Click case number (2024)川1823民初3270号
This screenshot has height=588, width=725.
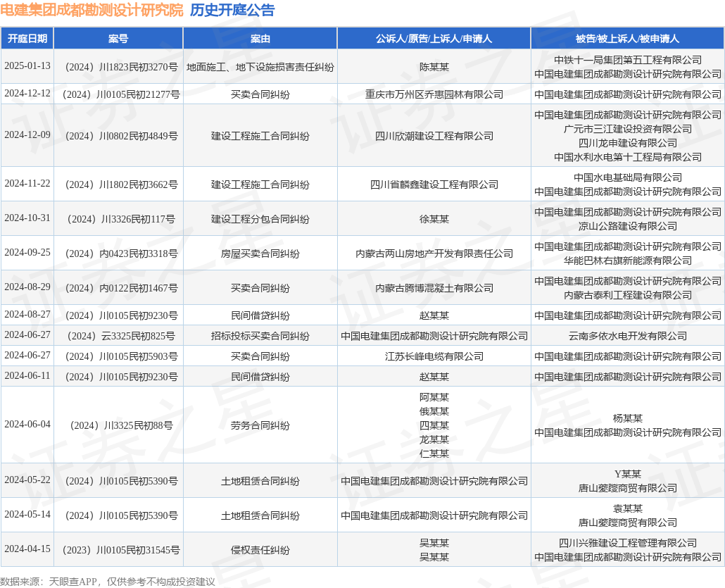120,67
